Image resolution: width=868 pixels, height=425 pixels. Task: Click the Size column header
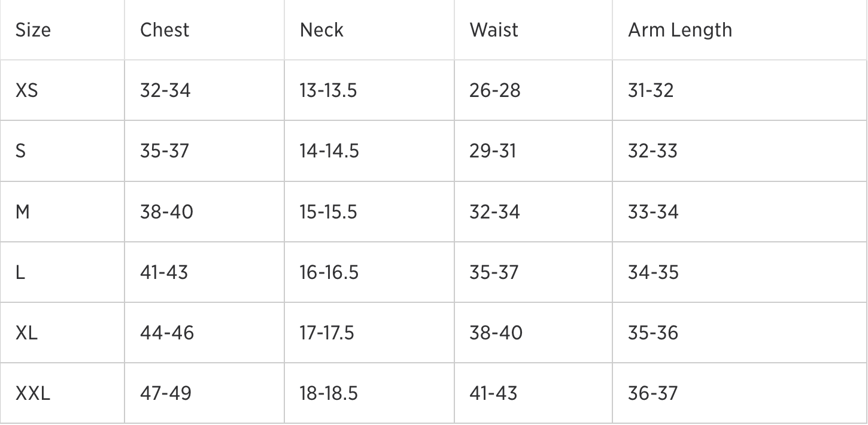point(33,30)
